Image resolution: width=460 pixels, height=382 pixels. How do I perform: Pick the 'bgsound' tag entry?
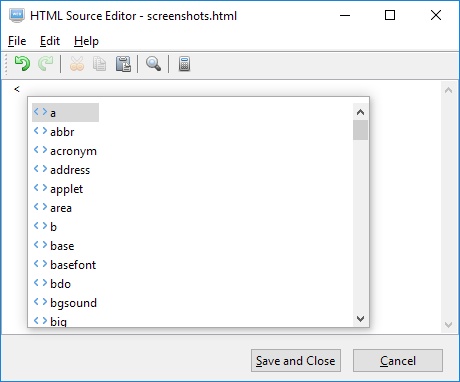(x=65, y=303)
